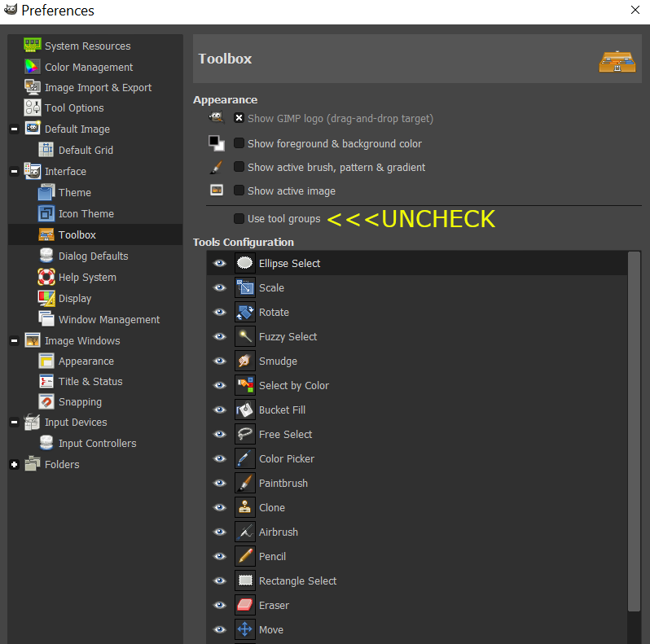Click the foreground/background color swatch icon
Viewport: 650px width, 644px height.
coord(216,143)
